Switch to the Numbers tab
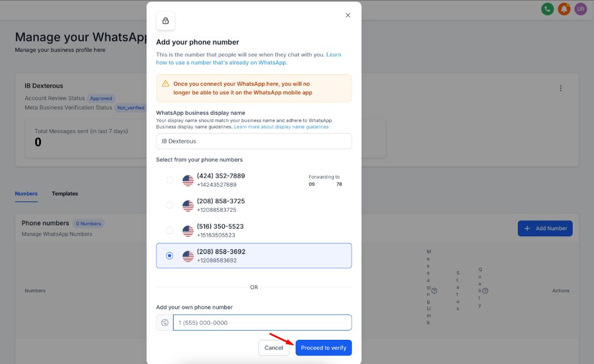Viewport: 594px width, 364px height. pyautogui.click(x=27, y=194)
